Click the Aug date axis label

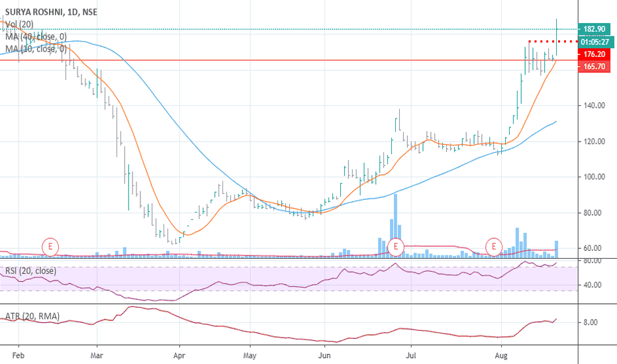501,356
